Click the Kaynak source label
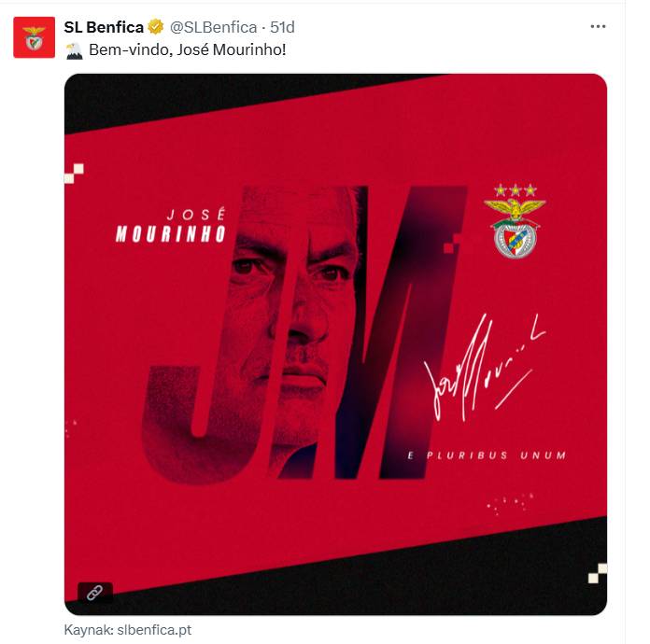This screenshot has height=644, width=650. coord(89,630)
